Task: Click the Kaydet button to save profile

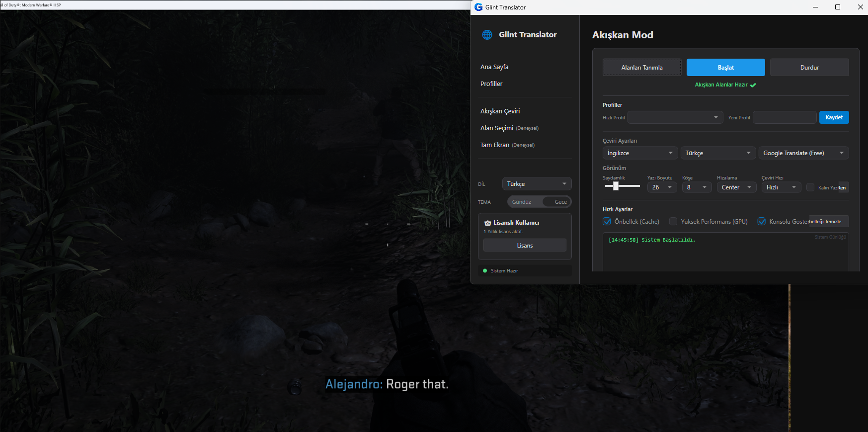Action: click(834, 118)
